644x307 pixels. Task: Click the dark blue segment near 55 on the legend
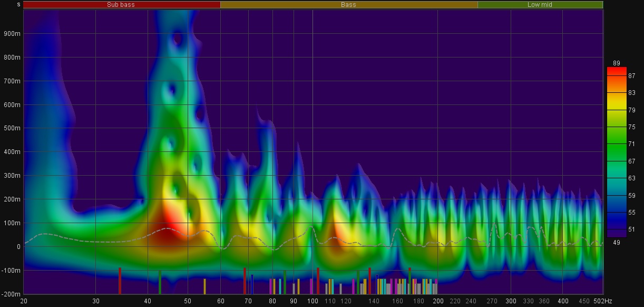click(x=617, y=212)
